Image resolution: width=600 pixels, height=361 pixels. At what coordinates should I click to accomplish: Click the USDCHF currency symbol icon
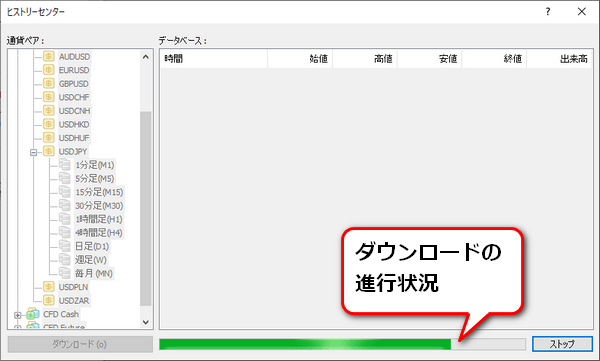point(49,97)
